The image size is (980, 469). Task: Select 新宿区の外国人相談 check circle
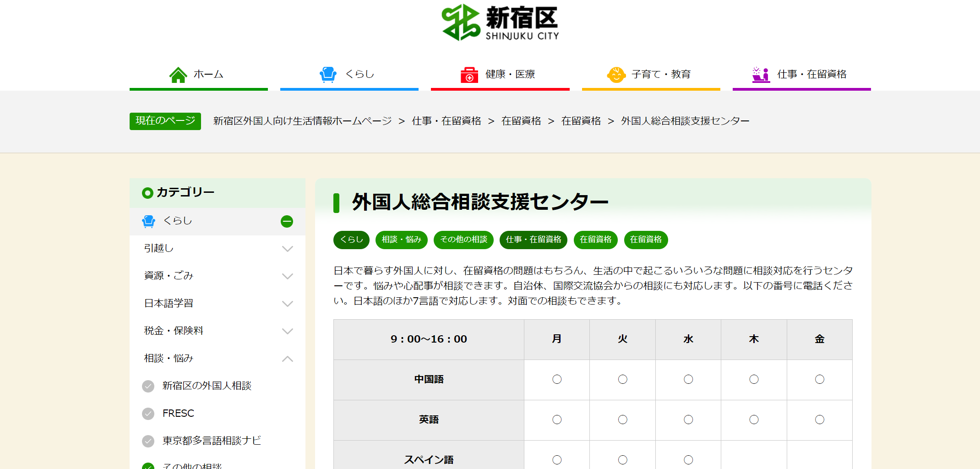pos(148,386)
